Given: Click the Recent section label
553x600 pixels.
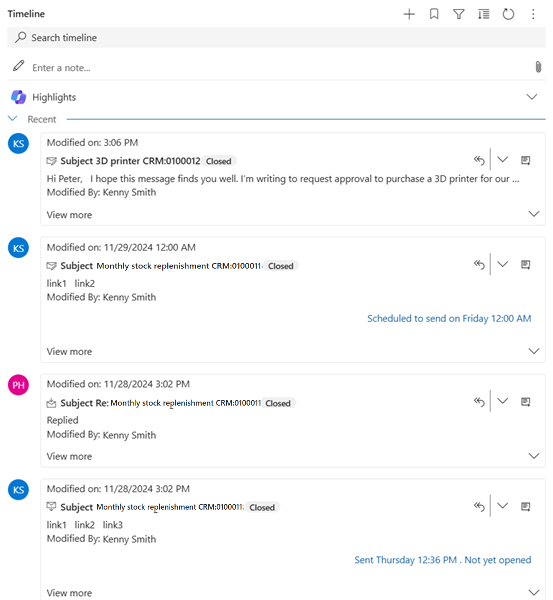Looking at the screenshot, I should 42,119.
